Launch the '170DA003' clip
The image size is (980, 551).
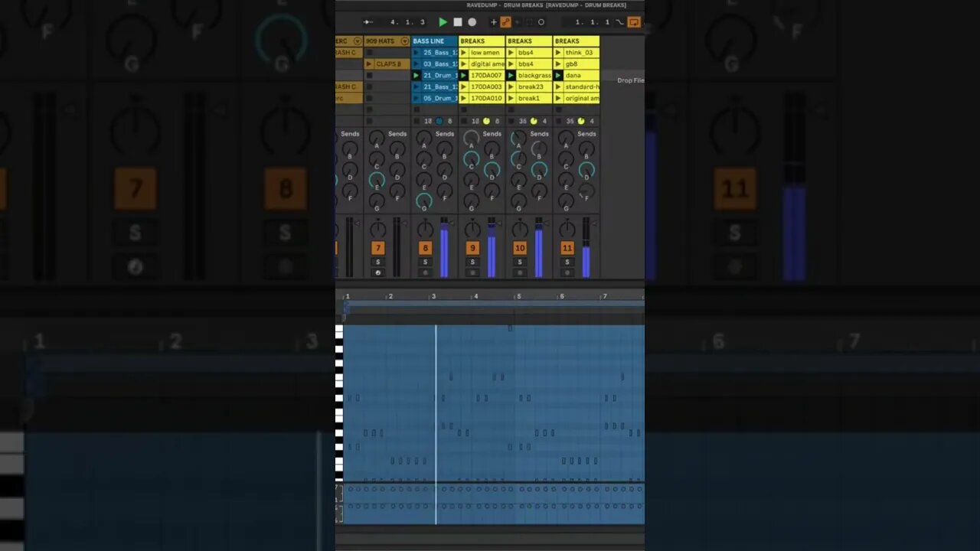[x=463, y=87]
